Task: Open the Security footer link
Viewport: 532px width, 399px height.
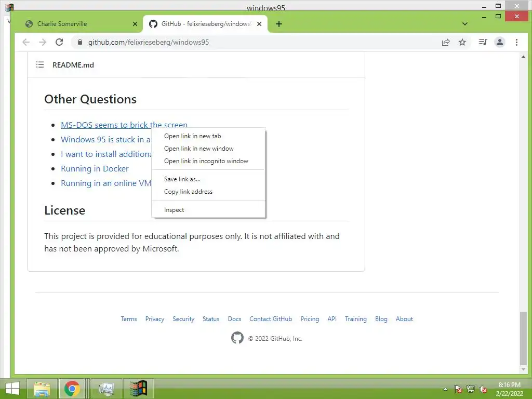Action: (x=183, y=319)
